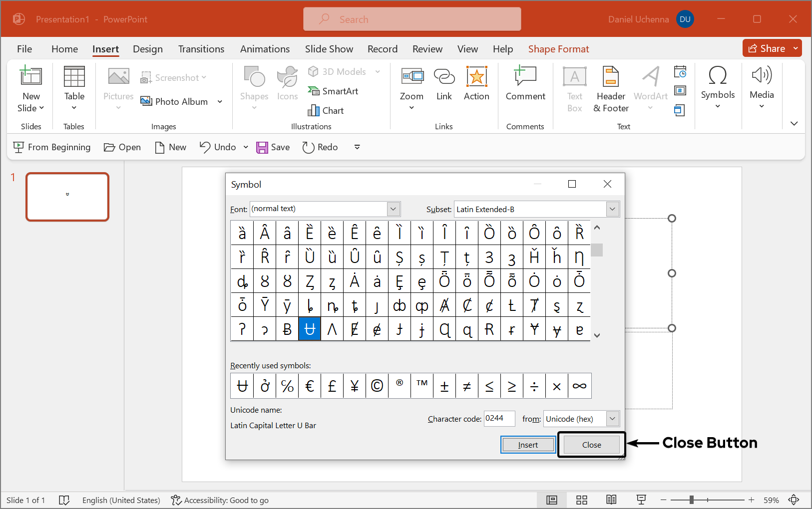
Task: Open the Design ribbon tab
Action: pos(147,49)
